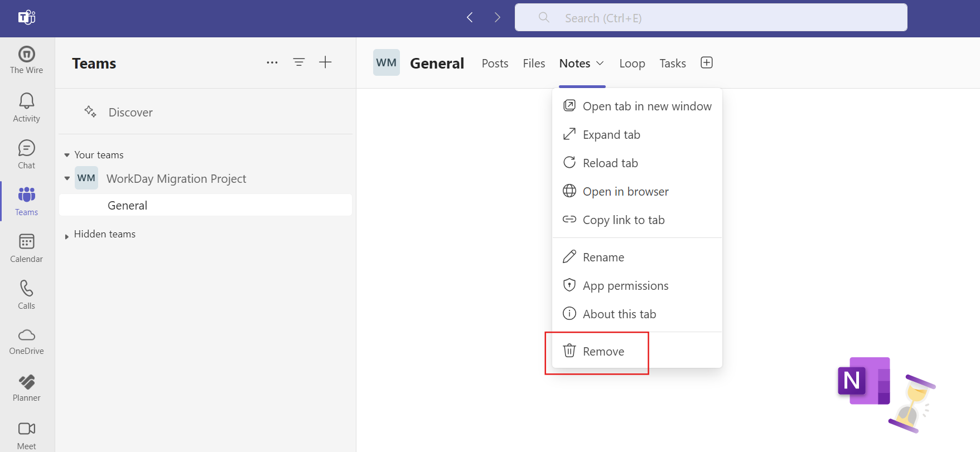Click WM avatar of WorkDay Migration Project
The image size is (980, 452).
click(x=86, y=178)
